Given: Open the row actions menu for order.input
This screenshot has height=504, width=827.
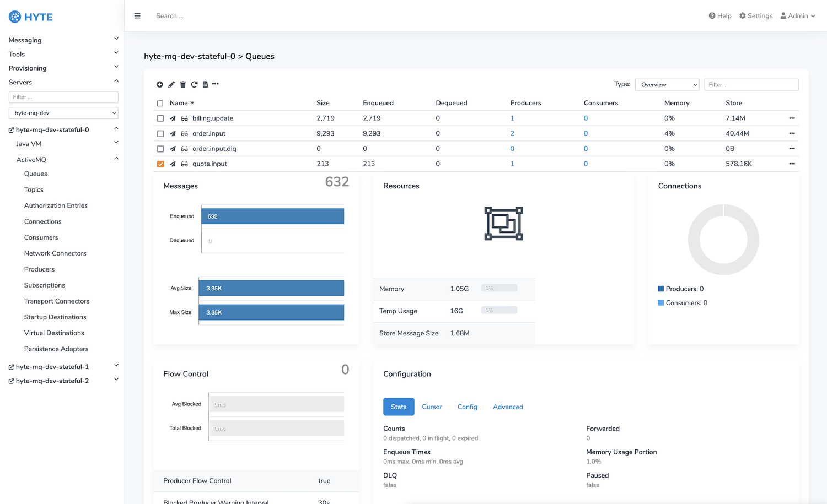Looking at the screenshot, I should click(792, 133).
